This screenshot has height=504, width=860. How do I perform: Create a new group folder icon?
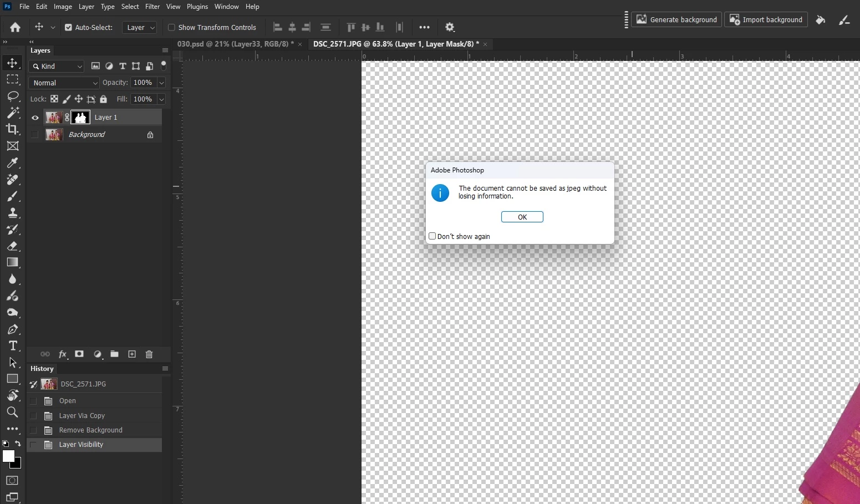tap(114, 354)
